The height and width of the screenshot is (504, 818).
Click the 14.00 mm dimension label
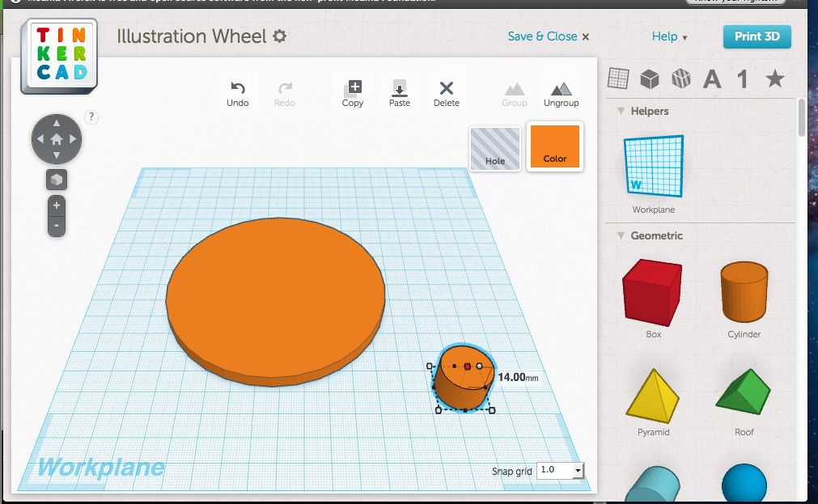[518, 377]
